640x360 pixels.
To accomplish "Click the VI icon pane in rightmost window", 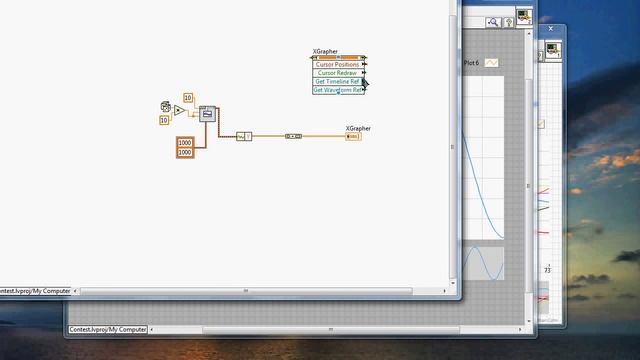I will coord(553,51).
